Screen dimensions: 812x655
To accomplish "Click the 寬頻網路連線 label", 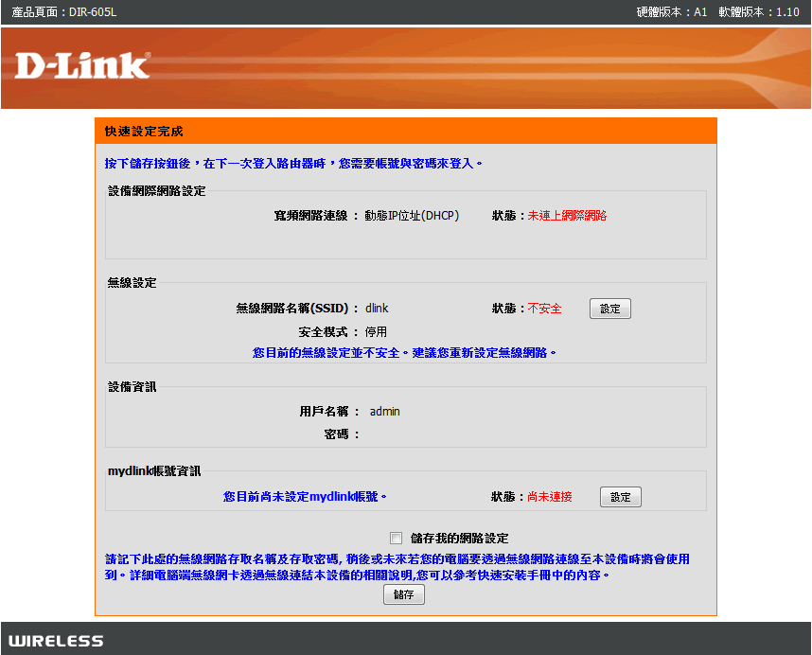I will point(316,216).
